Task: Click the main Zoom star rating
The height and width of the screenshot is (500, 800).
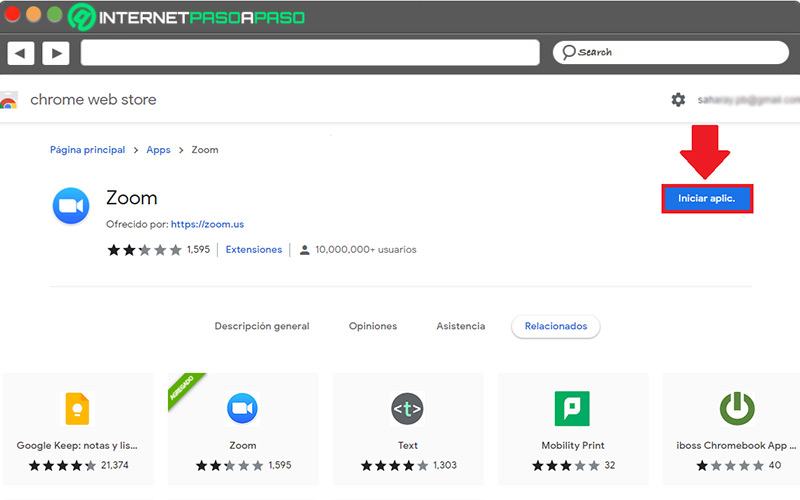Action: [x=144, y=249]
